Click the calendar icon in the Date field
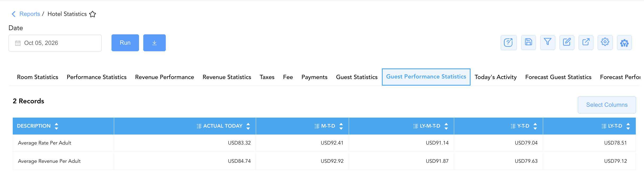 [18, 43]
